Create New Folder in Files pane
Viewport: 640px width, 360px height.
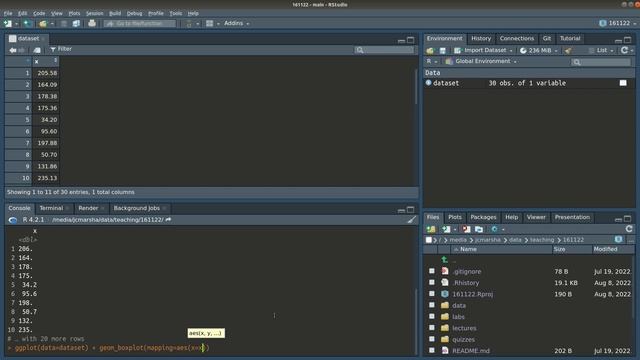tap(431, 229)
